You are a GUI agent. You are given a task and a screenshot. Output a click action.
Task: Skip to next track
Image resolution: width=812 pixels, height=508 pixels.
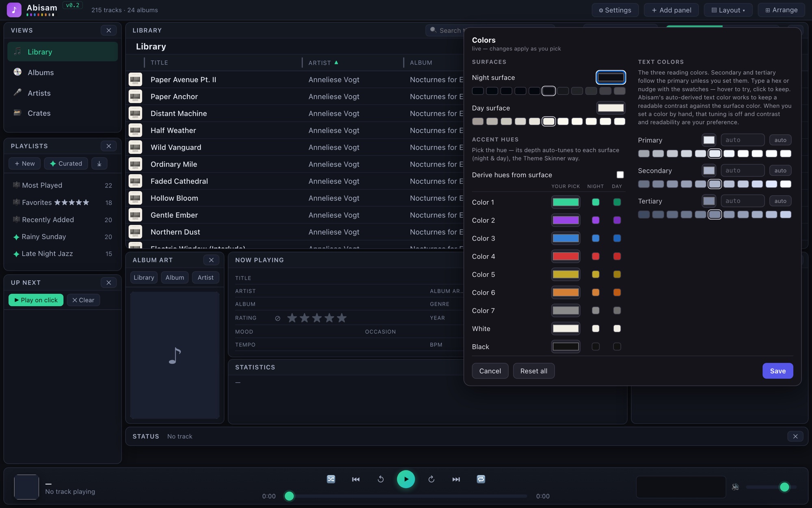(x=456, y=479)
